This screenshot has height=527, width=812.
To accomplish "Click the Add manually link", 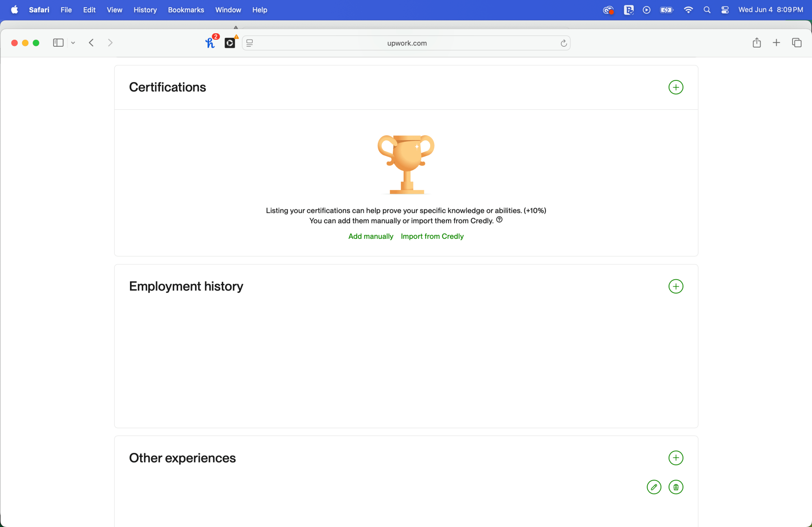I will click(x=370, y=236).
